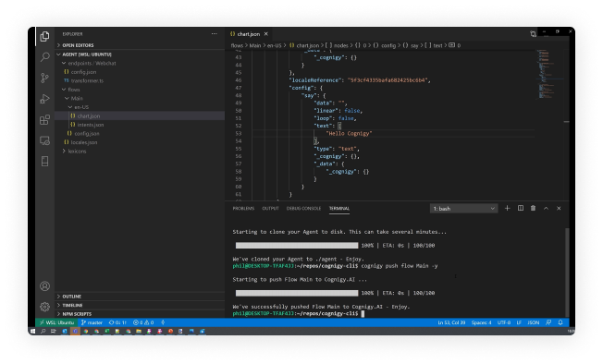The image size is (603, 364).
Task: Open config.json under endpoints/Webchat
Action: (x=140, y=72)
